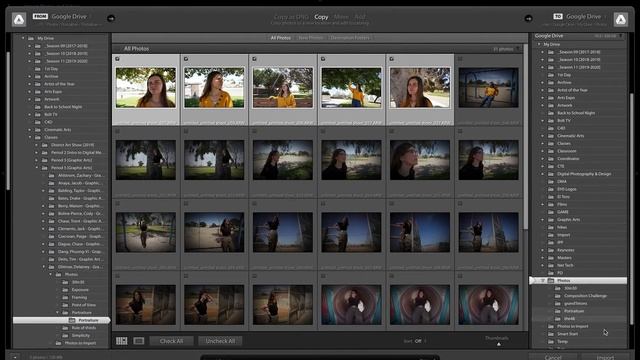Click the Import button
Screen dimensions: 640x360
point(605,357)
